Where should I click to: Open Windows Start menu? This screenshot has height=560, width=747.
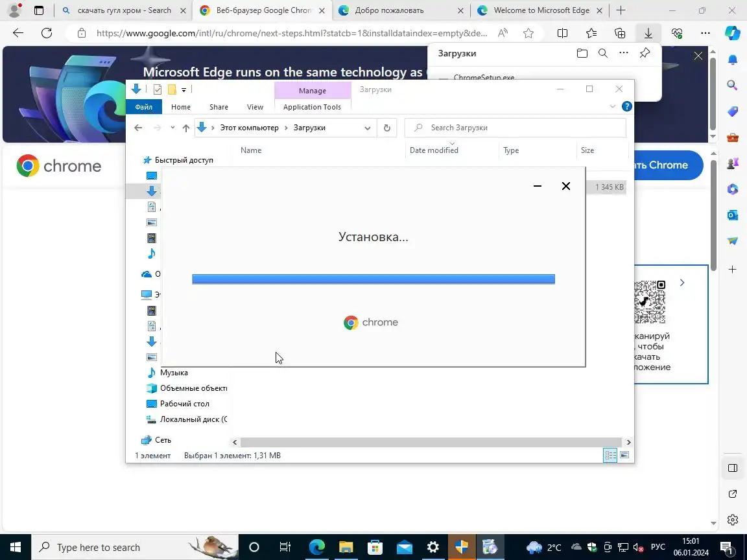(x=16, y=546)
